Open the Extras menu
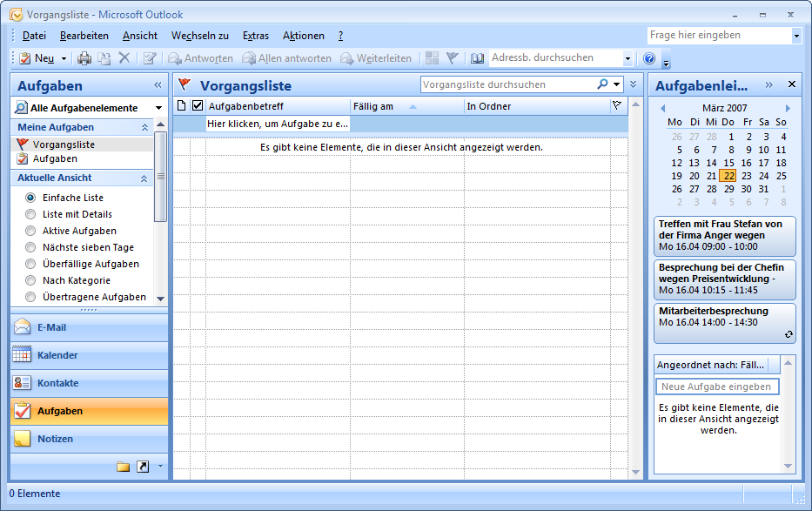 [x=256, y=36]
